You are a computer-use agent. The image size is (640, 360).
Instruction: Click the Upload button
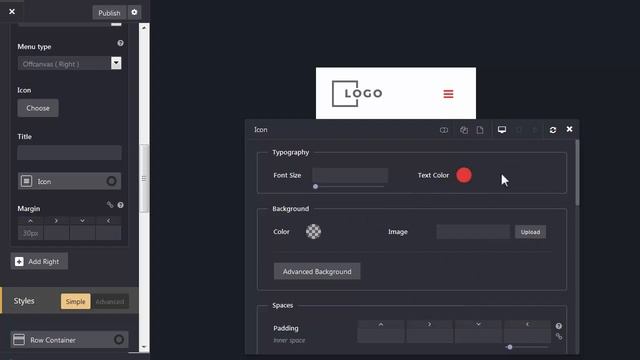(530, 232)
